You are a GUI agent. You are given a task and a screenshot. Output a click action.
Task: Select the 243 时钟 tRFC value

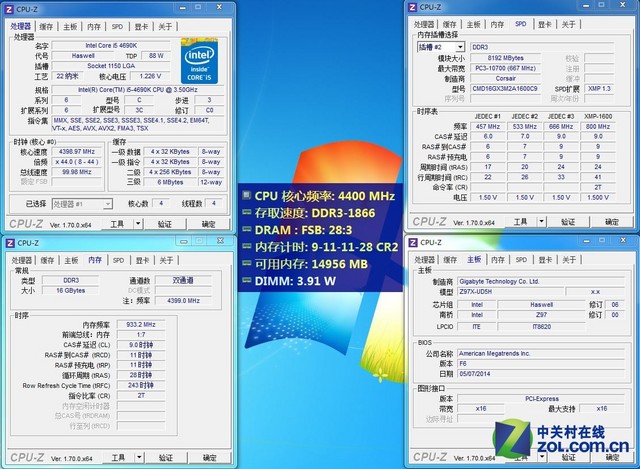coord(141,385)
